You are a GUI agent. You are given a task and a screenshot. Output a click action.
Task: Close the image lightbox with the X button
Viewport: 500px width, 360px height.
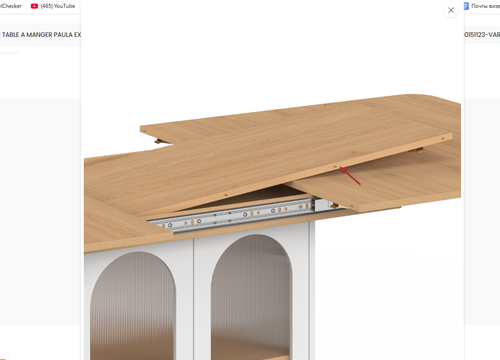click(x=451, y=10)
